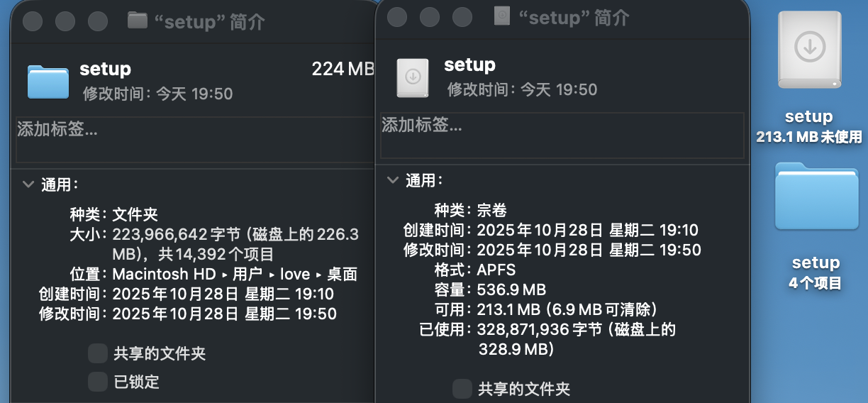Enable 共享的文件夹 in the folder info window
Image resolution: width=868 pixels, height=403 pixels.
click(x=98, y=353)
